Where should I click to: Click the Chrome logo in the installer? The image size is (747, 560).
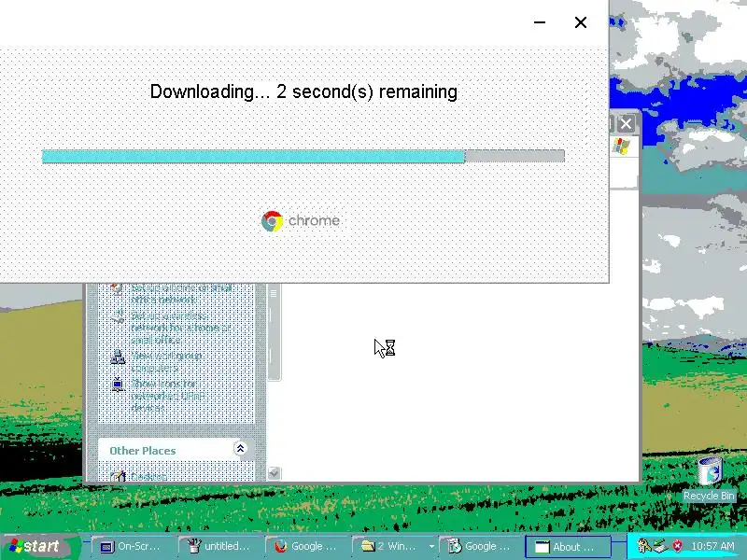(x=273, y=221)
